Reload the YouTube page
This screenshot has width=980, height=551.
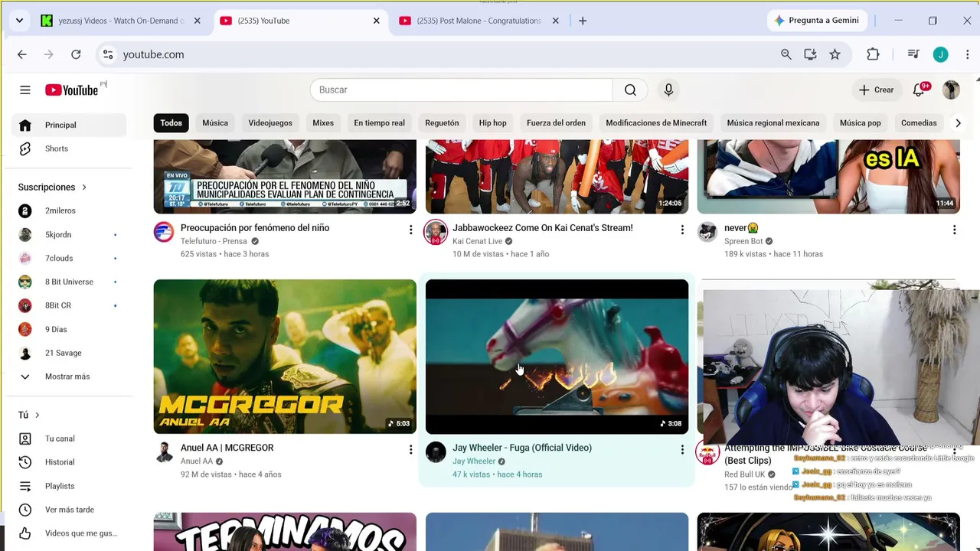click(x=76, y=54)
